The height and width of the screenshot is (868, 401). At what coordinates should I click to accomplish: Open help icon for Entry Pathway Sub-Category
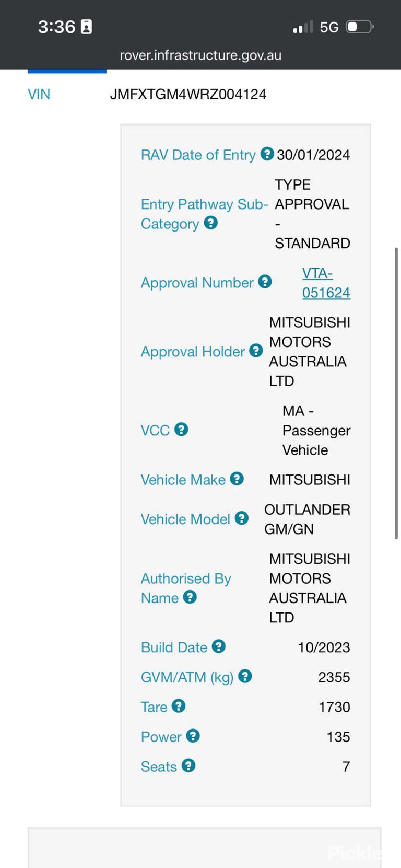[210, 223]
